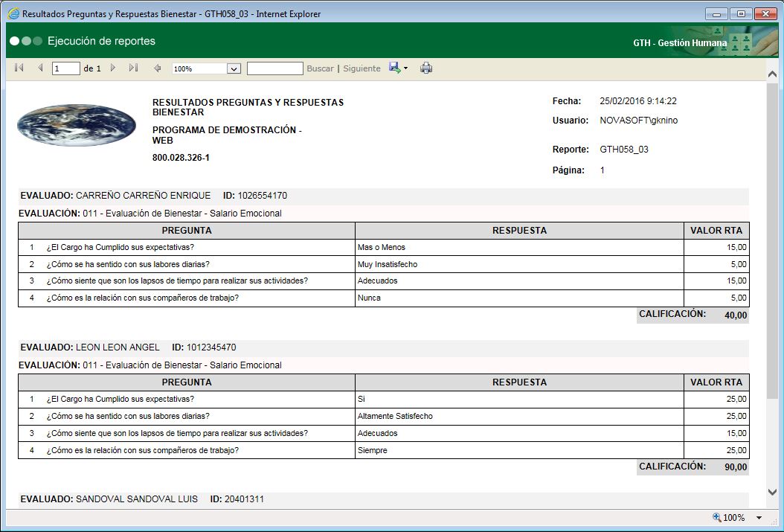Click the current page number field

[66, 68]
